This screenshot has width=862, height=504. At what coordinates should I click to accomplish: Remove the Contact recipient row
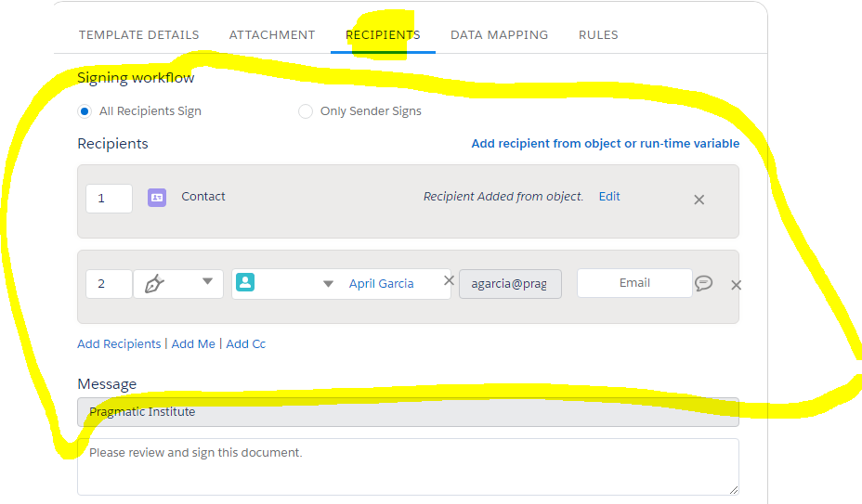click(699, 200)
